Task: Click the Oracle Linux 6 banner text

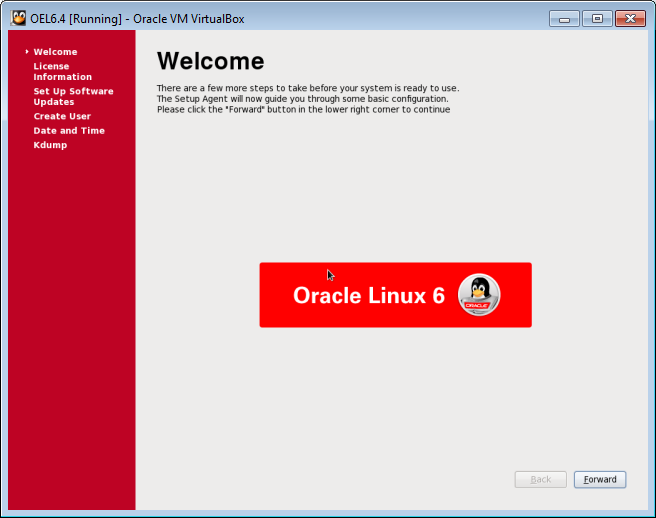Action: click(x=369, y=295)
